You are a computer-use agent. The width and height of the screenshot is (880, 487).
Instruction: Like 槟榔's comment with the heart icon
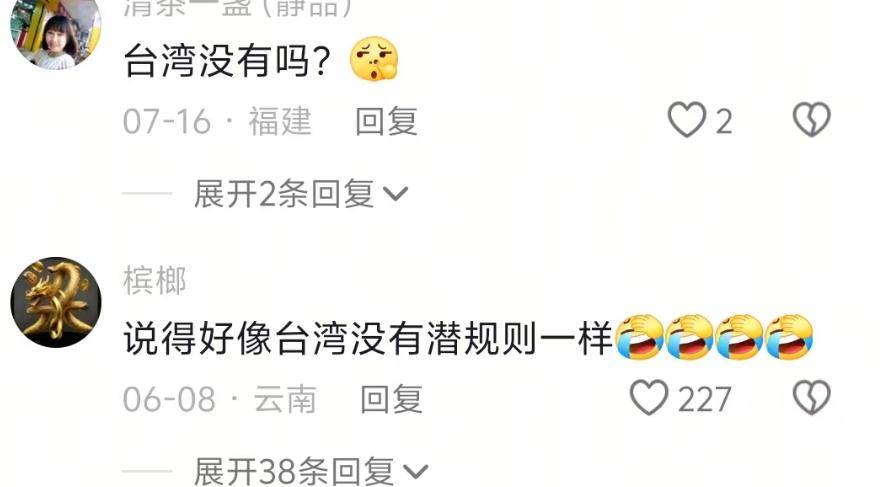(x=649, y=398)
